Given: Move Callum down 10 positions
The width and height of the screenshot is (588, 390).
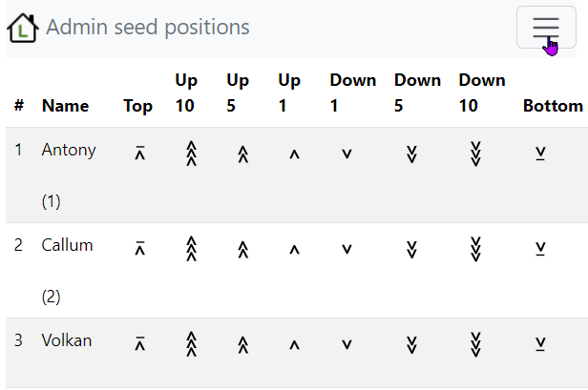Looking at the screenshot, I should (475, 249).
